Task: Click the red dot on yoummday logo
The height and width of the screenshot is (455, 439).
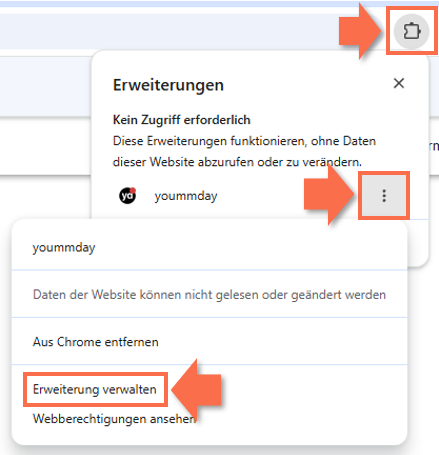Action: [133, 190]
